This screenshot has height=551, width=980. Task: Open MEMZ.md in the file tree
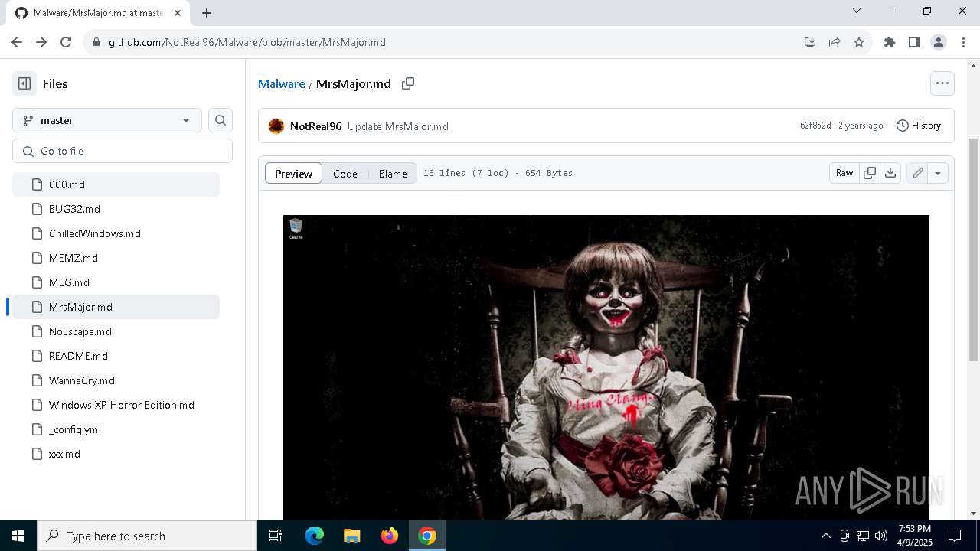click(116, 258)
